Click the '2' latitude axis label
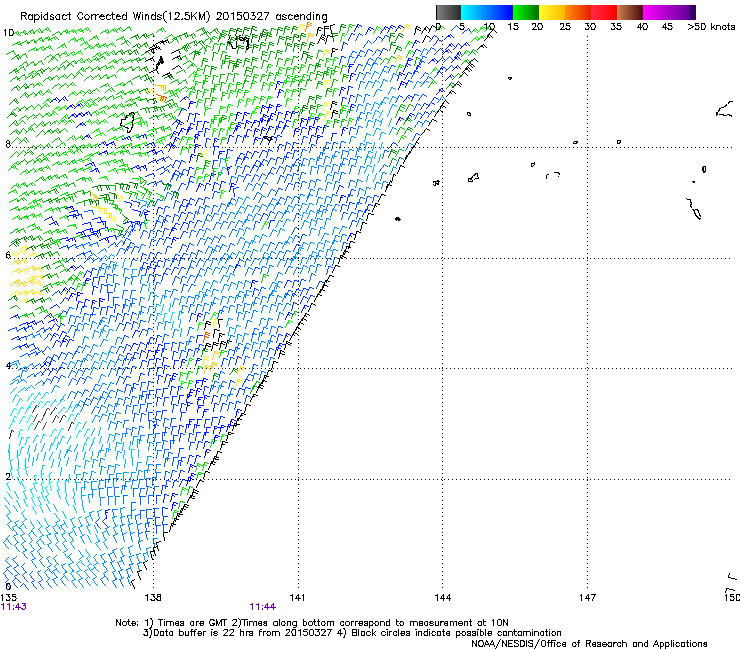The height and width of the screenshot is (650, 740). [x=8, y=476]
